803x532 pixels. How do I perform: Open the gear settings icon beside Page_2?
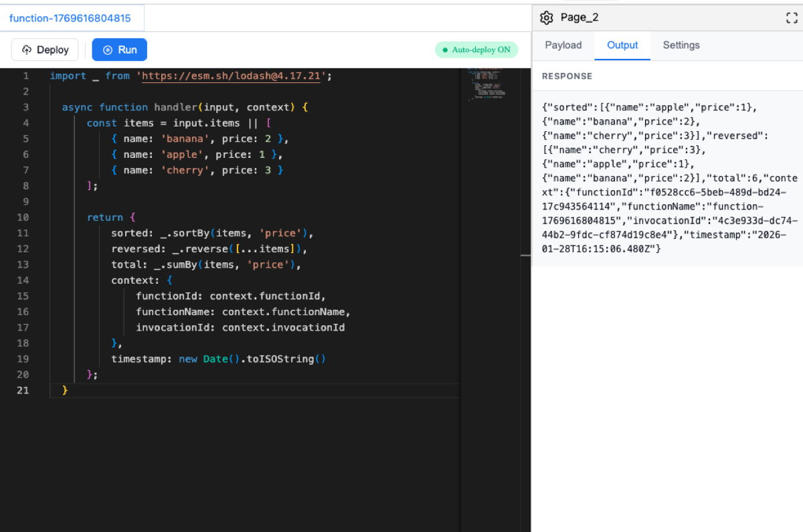click(x=547, y=17)
